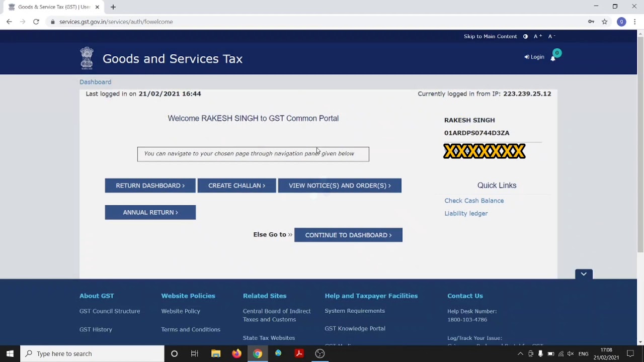This screenshot has width=644, height=362.
Task: Decrease font size with A- control
Action: (x=550, y=36)
